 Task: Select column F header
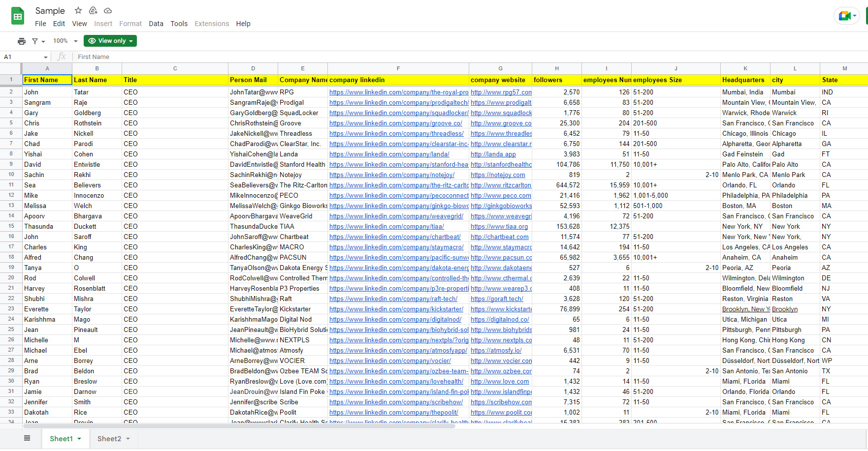398,68
